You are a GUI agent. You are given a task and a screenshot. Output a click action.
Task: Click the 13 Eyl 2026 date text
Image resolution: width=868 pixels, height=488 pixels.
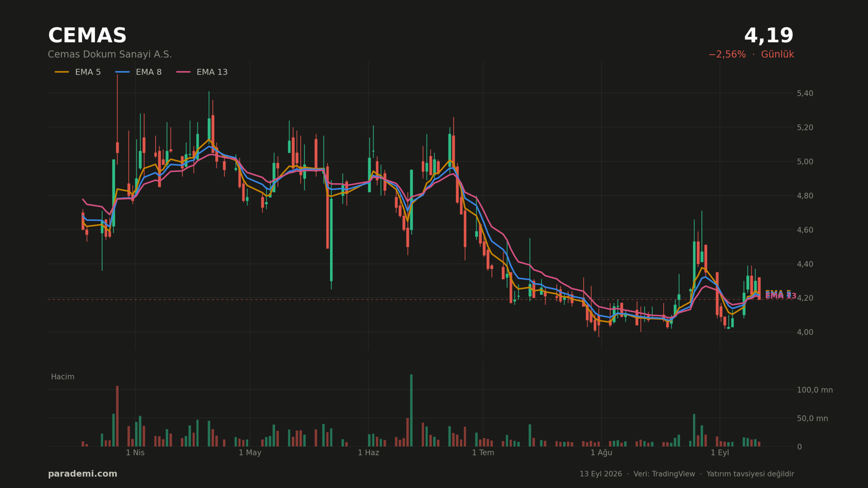601,474
